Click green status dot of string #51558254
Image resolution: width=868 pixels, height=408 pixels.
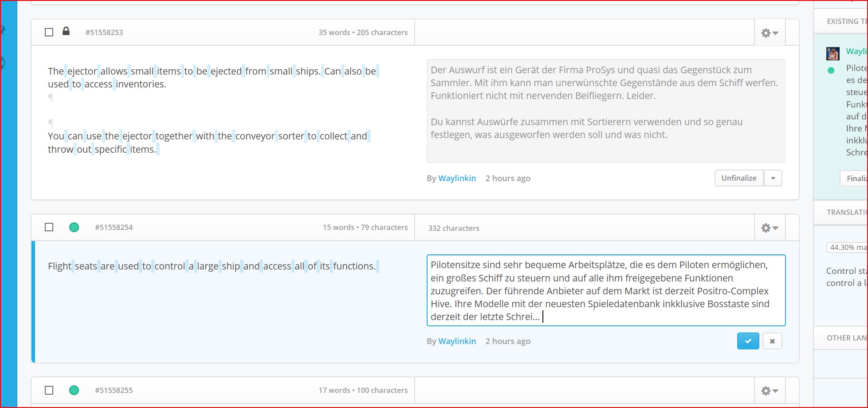(x=74, y=227)
